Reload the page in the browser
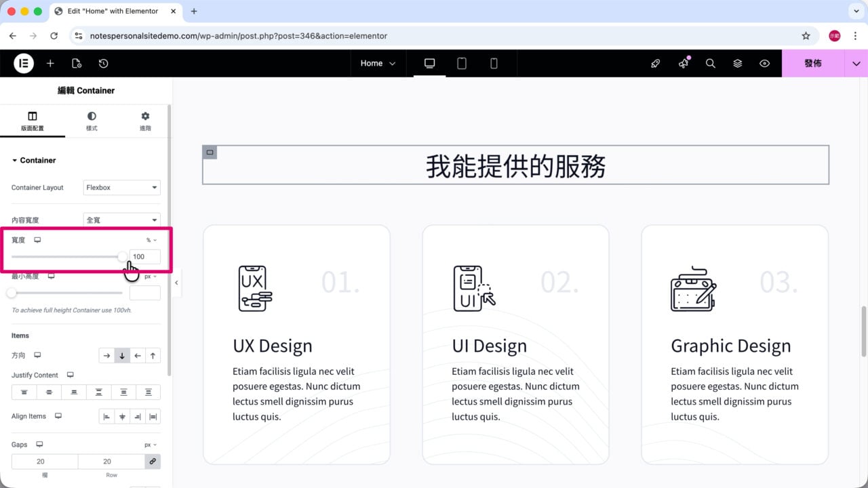868x488 pixels. pos(54,35)
